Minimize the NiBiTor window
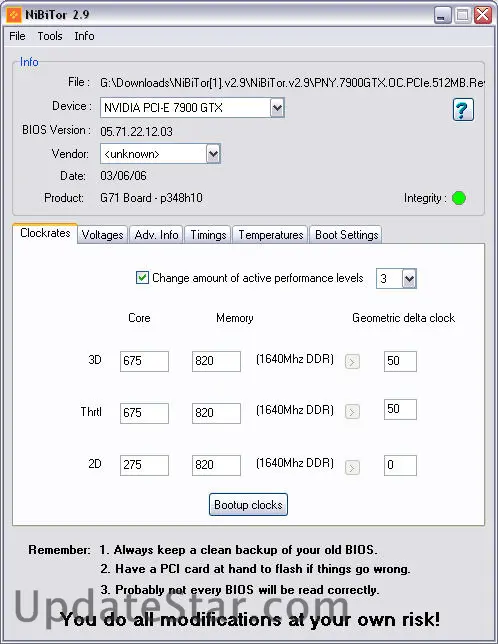The width and height of the screenshot is (498, 644). tap(443, 15)
